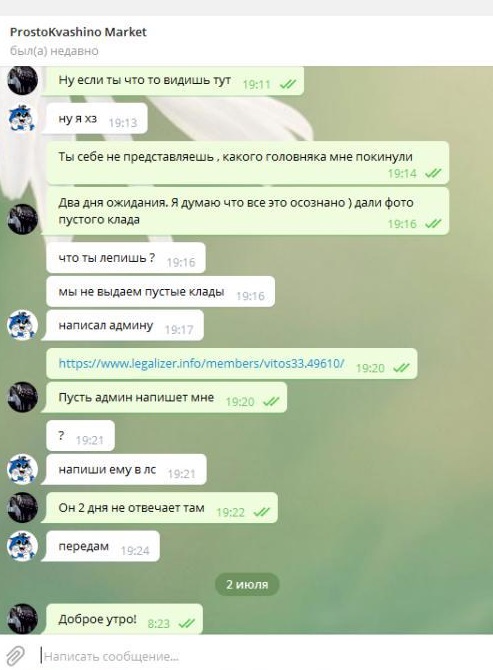Click the dark avatar beside 'Пусть админ напишет мне'
This screenshot has height=670, width=493.
coord(22,397)
